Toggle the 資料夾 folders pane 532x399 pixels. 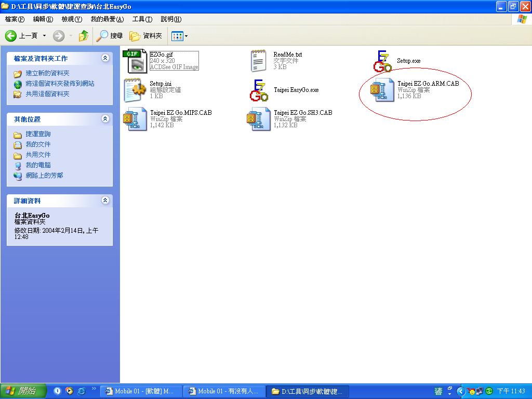(x=145, y=36)
